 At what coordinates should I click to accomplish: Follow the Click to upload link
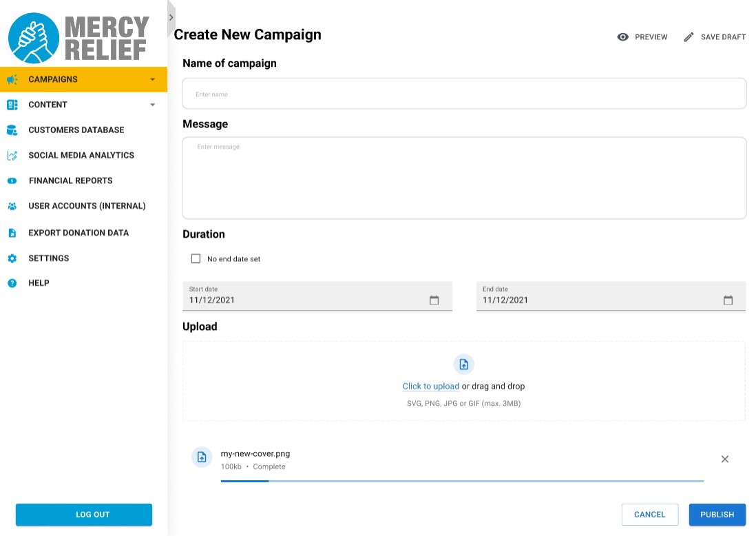coord(430,386)
